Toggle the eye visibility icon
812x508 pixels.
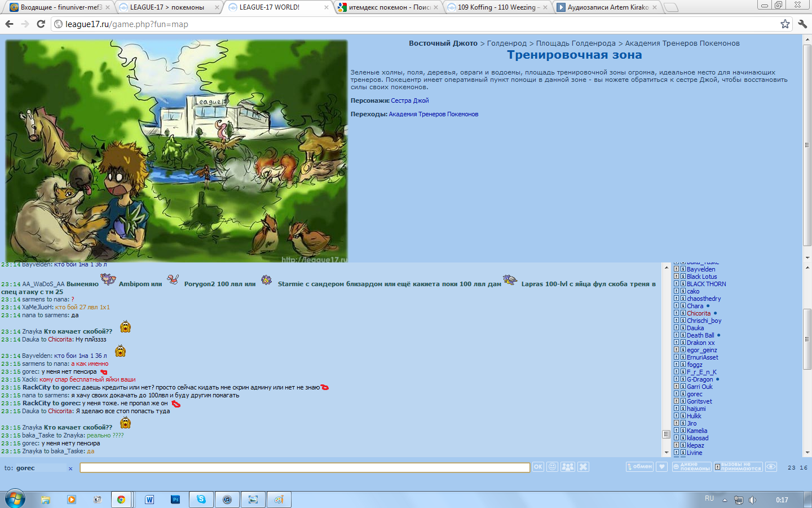[771, 467]
